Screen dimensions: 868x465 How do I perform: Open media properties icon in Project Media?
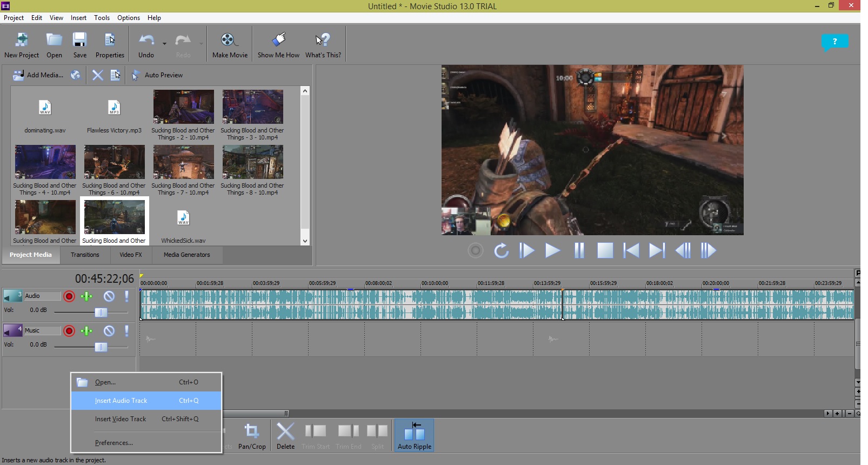(115, 75)
